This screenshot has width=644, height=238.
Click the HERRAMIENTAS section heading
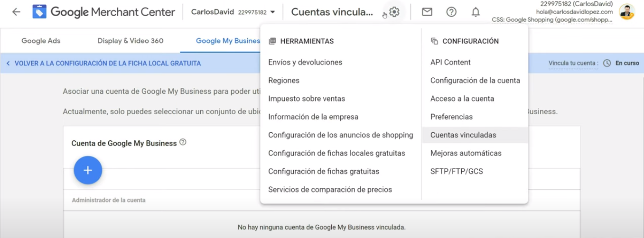point(307,41)
